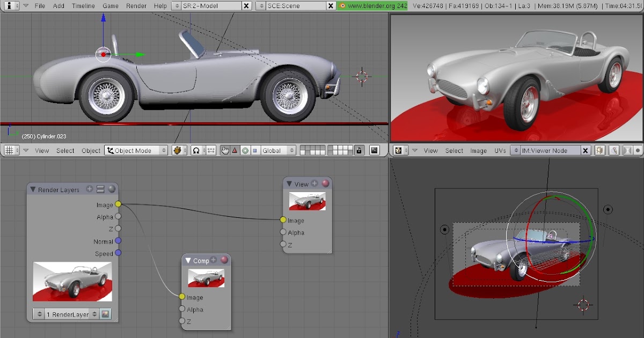Expand the Render Layers node header
Image resolution: width=644 pixels, height=338 pixels.
tap(33, 189)
